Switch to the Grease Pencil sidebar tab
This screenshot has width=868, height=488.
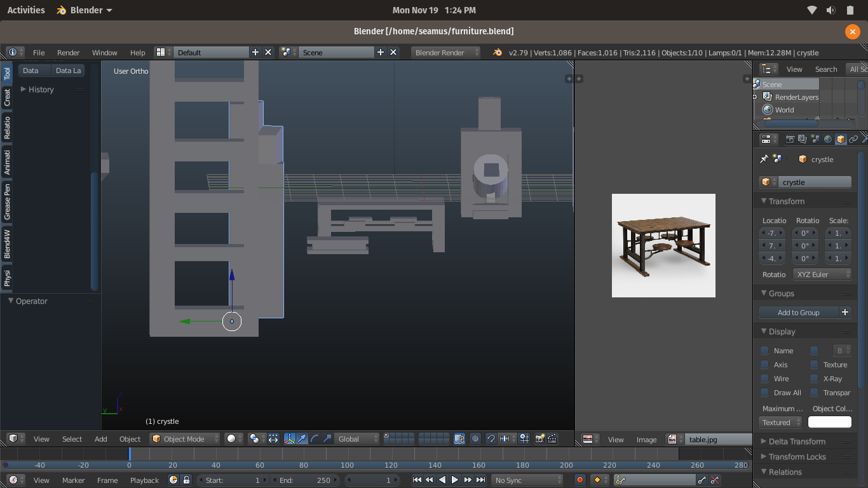(7, 202)
